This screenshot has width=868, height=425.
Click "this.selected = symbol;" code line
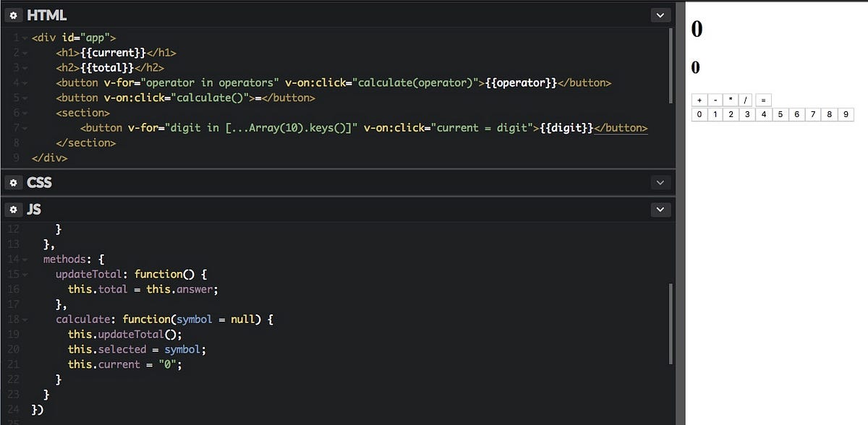(x=137, y=349)
